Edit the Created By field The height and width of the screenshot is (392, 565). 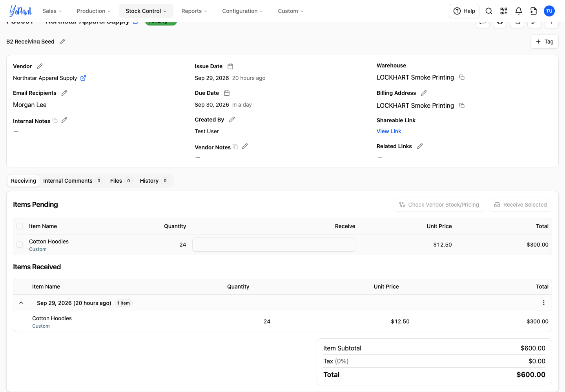(232, 120)
